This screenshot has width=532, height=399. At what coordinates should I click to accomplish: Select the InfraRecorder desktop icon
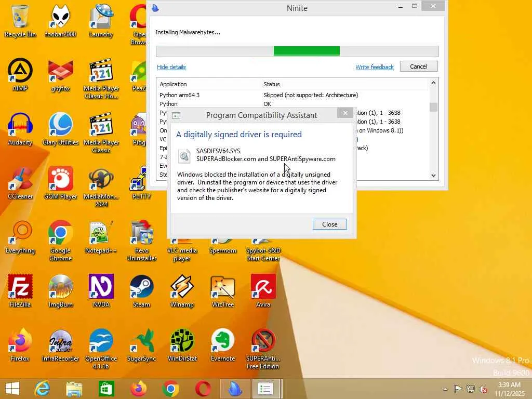click(x=60, y=344)
